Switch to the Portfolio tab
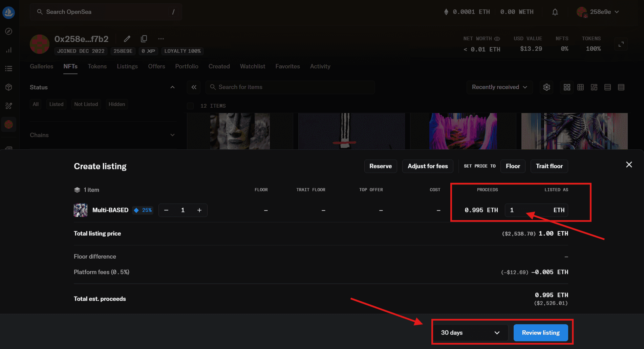The height and width of the screenshot is (349, 644). click(187, 66)
